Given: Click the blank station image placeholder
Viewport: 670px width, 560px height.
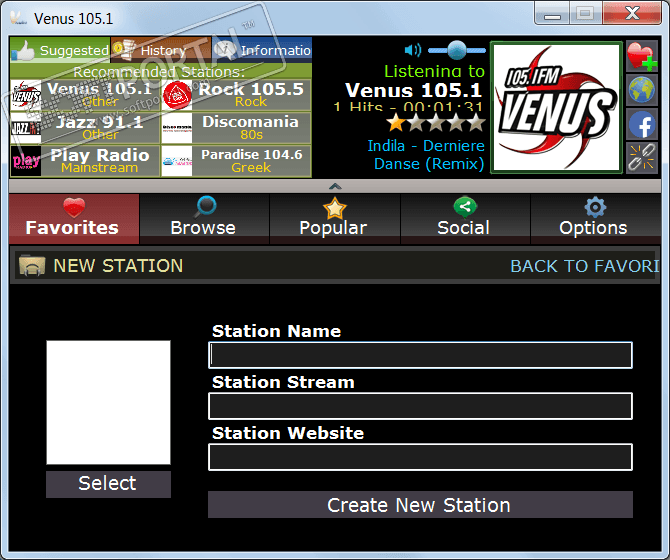Looking at the screenshot, I should point(109,402).
